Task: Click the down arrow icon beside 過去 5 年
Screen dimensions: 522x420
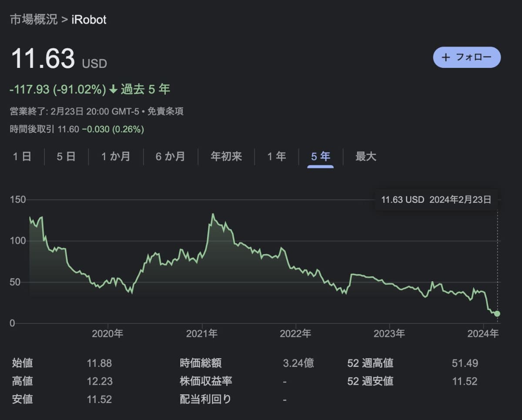Action: (113, 90)
